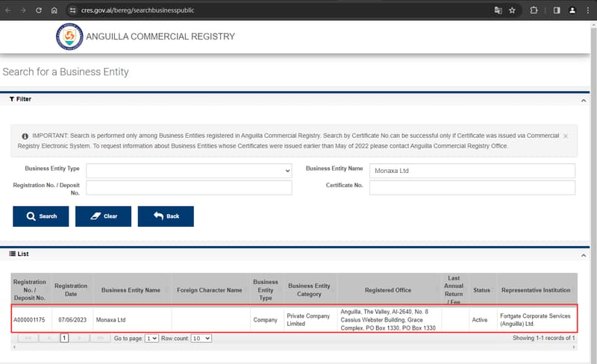Click the translate page icon in address bar
The image size is (597, 364).
pyautogui.click(x=498, y=10)
